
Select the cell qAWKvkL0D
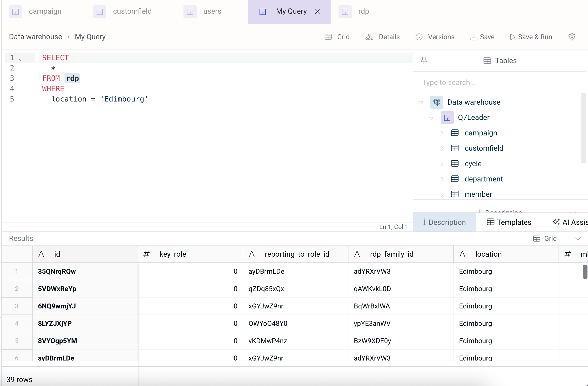coord(401,289)
